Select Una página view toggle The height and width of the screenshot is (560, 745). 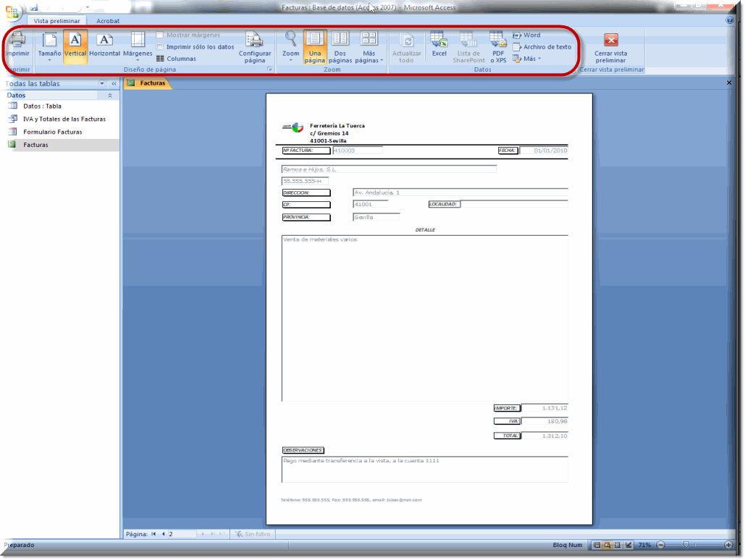[315, 48]
